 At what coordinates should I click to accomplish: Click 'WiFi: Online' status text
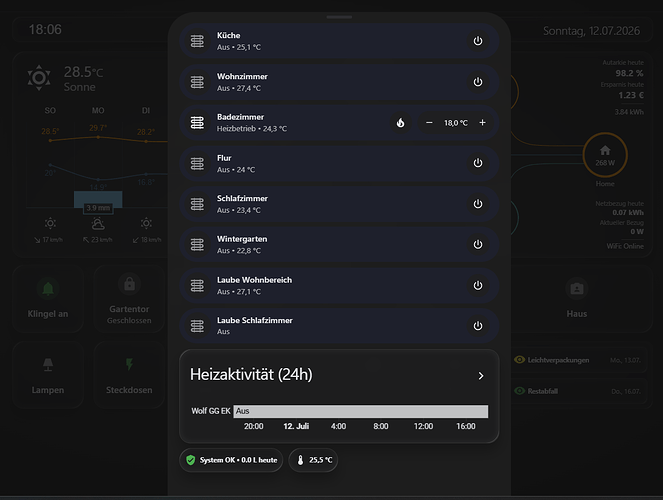coord(625,246)
